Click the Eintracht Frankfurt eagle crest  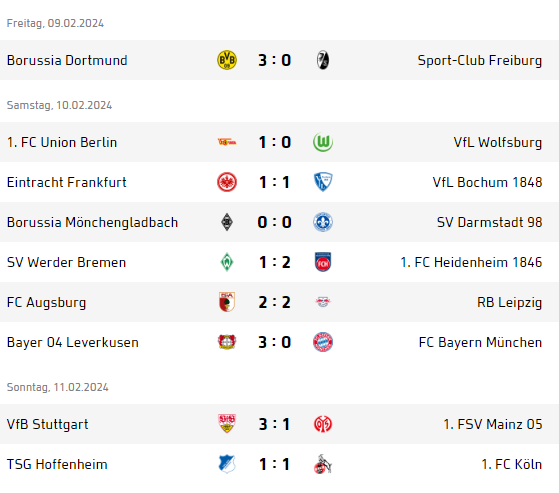pos(227,182)
